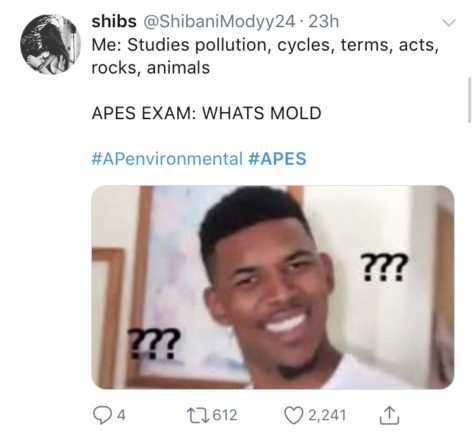475x438 pixels.
Task: Like the tweet with the heart icon
Action: pos(293,415)
